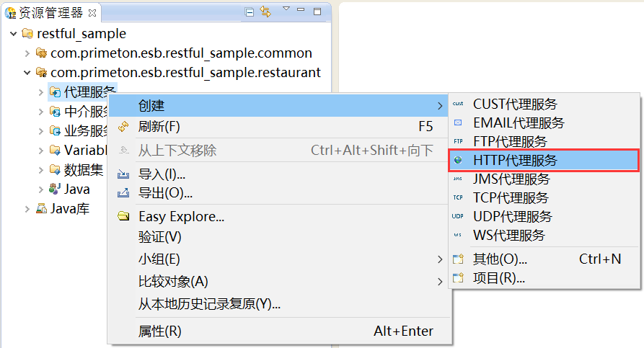Expand the Variable folder arrow

(40, 151)
